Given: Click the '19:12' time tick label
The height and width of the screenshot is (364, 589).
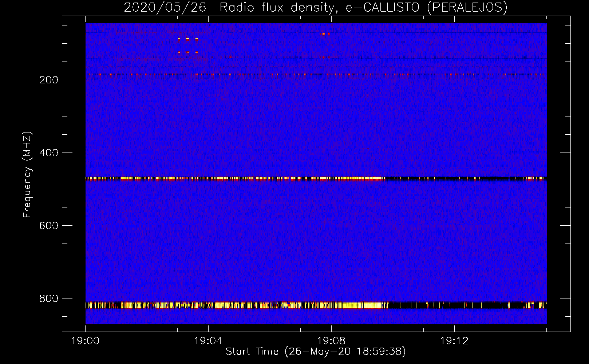Looking at the screenshot, I should tap(454, 341).
